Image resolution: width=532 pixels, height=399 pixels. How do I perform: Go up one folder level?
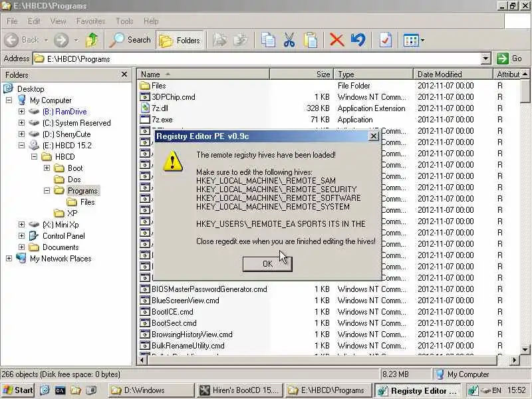92,40
